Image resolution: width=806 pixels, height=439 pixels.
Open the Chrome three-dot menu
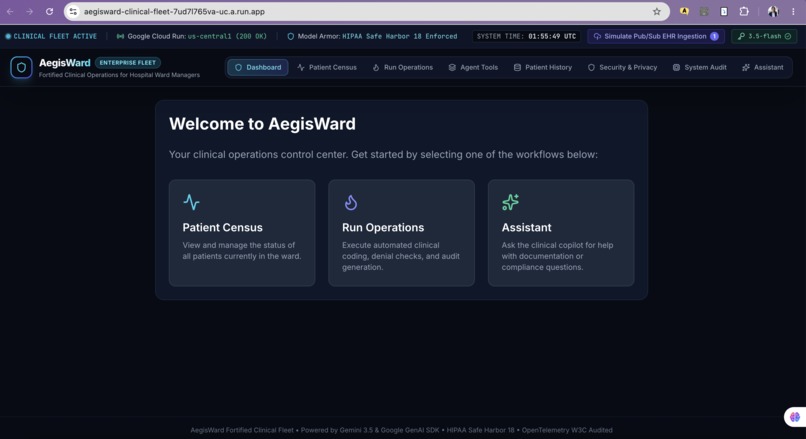click(x=793, y=11)
